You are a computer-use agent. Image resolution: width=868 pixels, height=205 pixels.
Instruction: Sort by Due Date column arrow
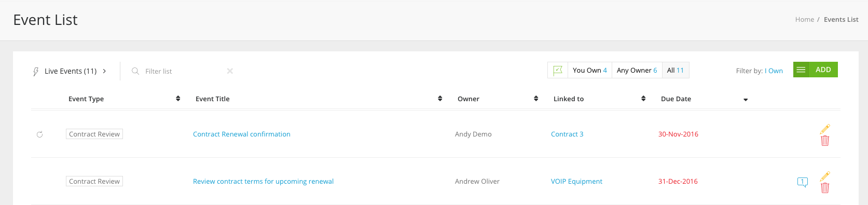(746, 100)
